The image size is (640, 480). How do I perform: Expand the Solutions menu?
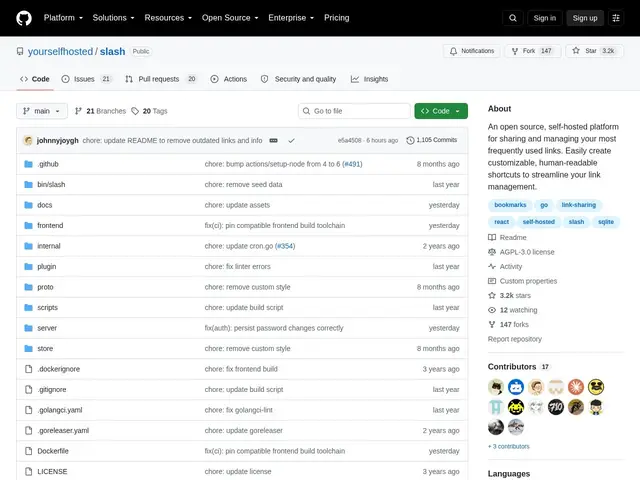[113, 18]
